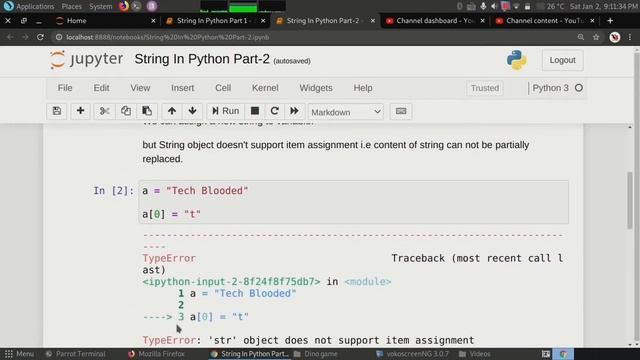Open the Widgets menu

316,88
